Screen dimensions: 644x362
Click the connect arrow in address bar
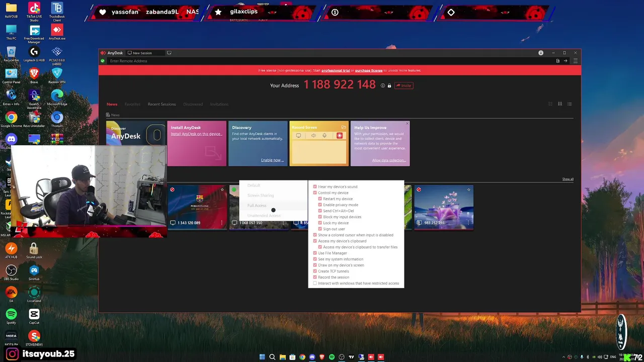(x=566, y=61)
